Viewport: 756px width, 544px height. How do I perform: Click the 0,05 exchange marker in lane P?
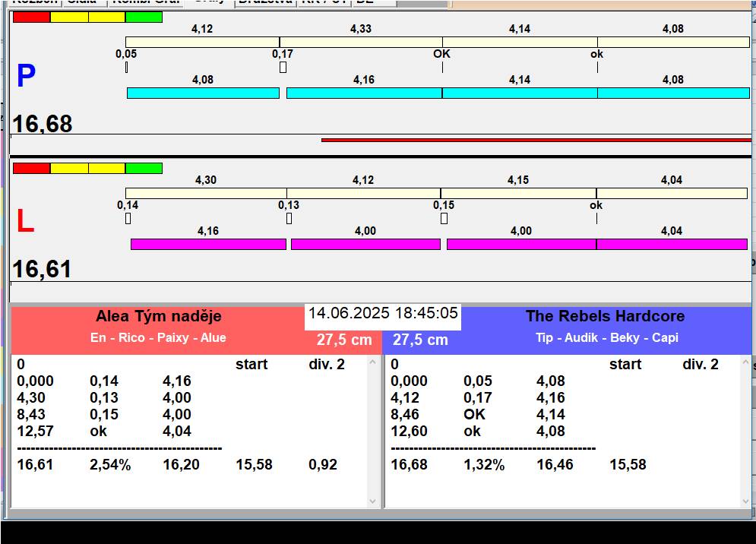tap(126, 67)
